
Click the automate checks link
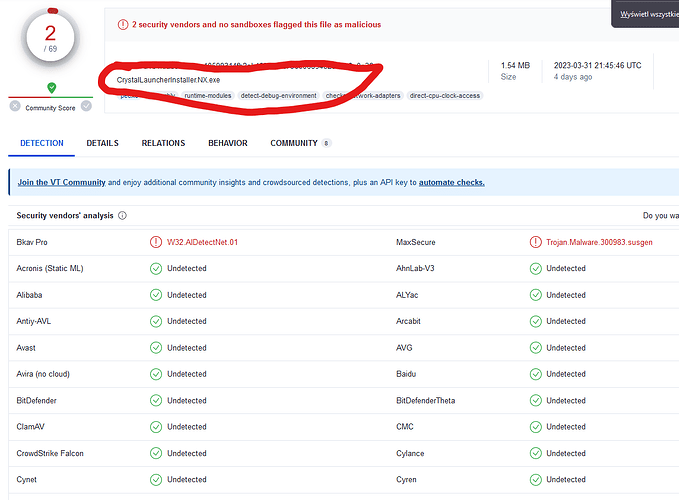[x=451, y=183]
